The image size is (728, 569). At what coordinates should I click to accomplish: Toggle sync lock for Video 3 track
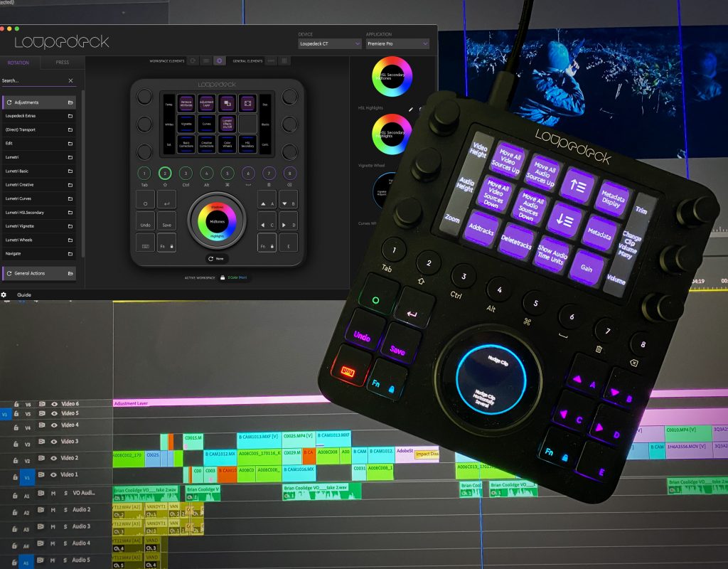point(42,442)
